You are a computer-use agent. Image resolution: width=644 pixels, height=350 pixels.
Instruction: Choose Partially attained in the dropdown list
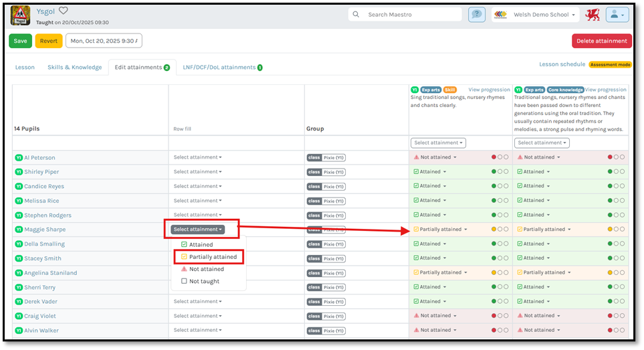click(212, 257)
